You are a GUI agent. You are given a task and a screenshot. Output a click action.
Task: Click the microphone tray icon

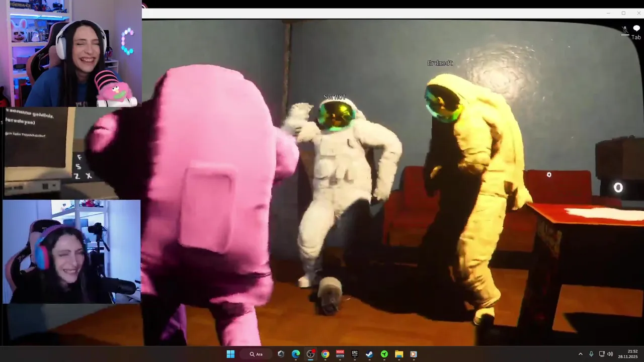coord(591,354)
